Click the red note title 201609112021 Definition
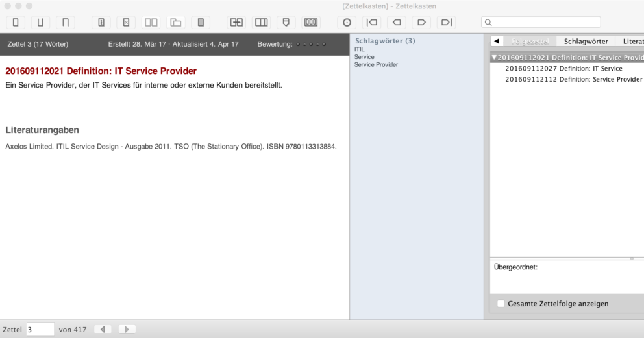Viewport: 644px width, 338px height. pyautogui.click(x=101, y=71)
